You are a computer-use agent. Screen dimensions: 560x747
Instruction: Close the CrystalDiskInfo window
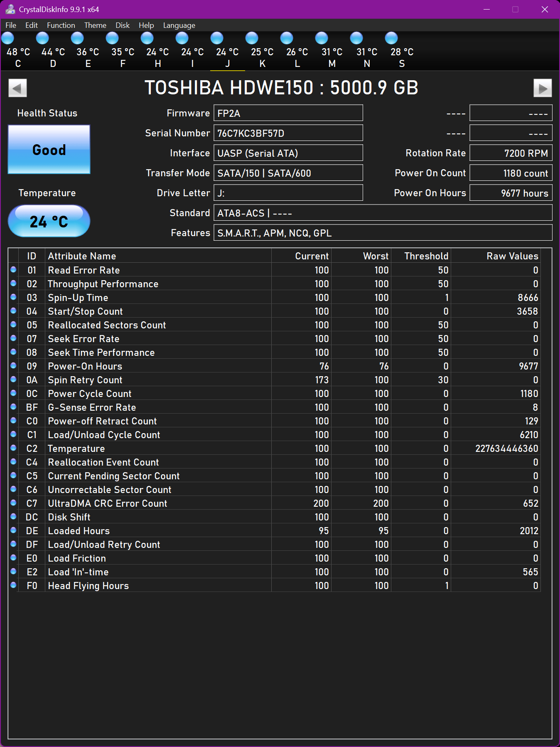(545, 9)
